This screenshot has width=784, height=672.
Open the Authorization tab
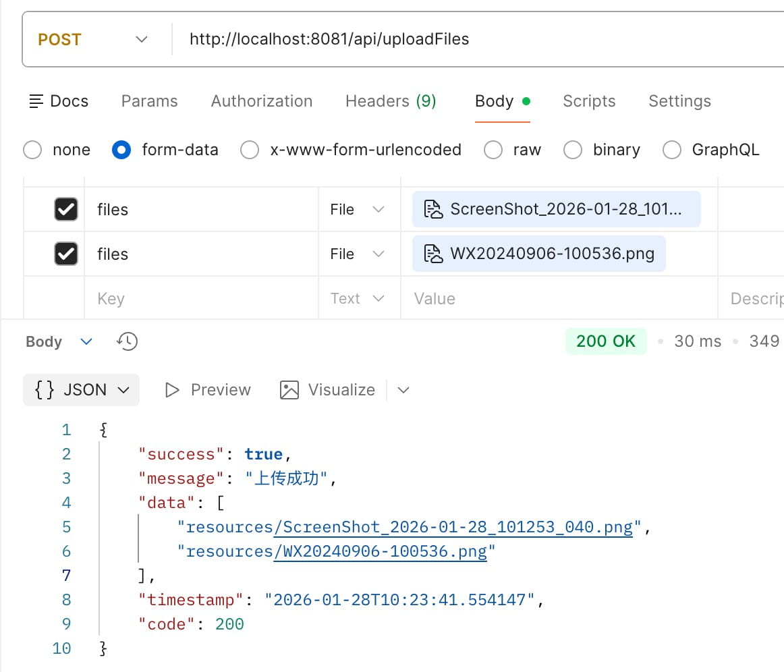[261, 101]
